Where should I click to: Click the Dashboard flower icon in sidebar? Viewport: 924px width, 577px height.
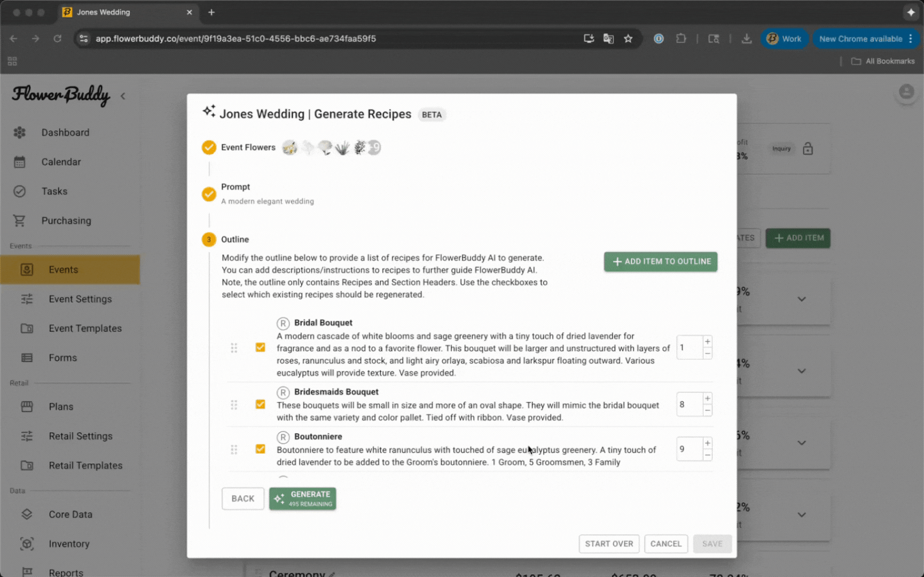click(x=20, y=132)
